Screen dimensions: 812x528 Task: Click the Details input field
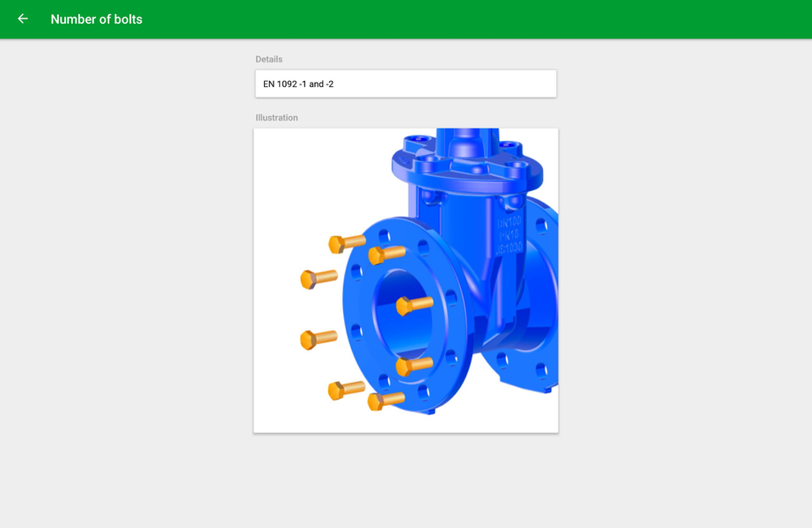[406, 84]
